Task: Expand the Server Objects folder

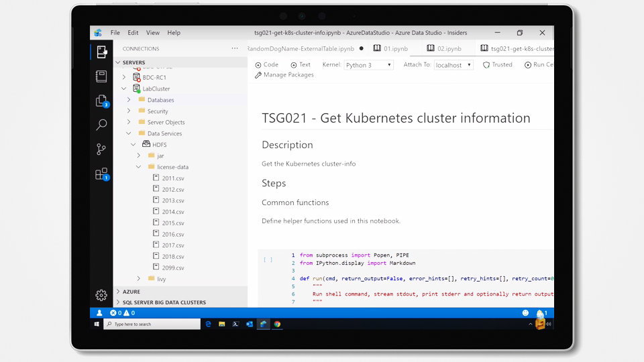Action: click(x=129, y=122)
